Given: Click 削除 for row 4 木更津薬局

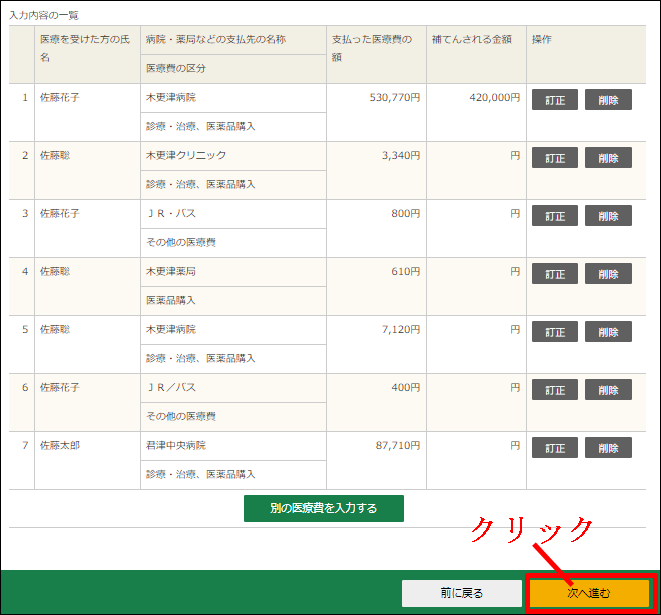Looking at the screenshot, I should click(608, 274).
